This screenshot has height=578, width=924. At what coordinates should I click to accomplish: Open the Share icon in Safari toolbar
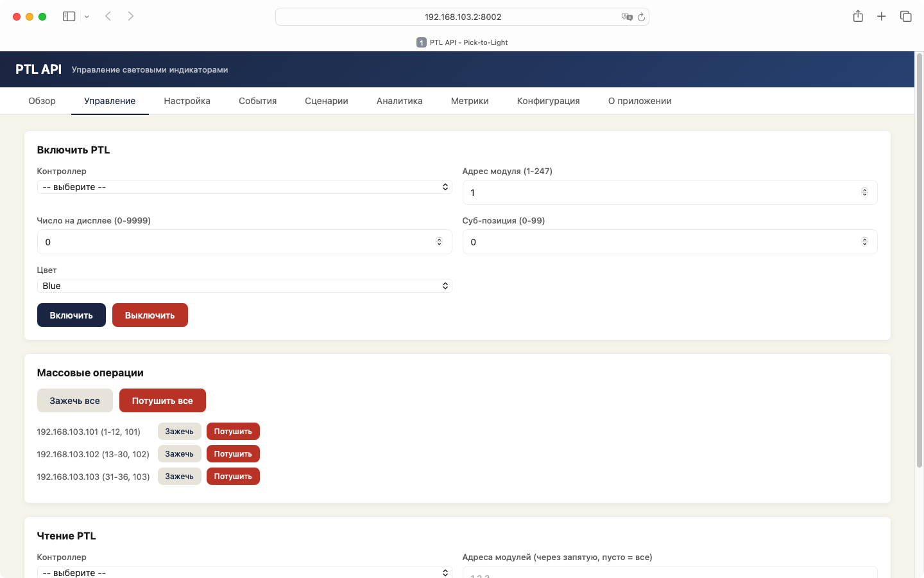point(858,17)
